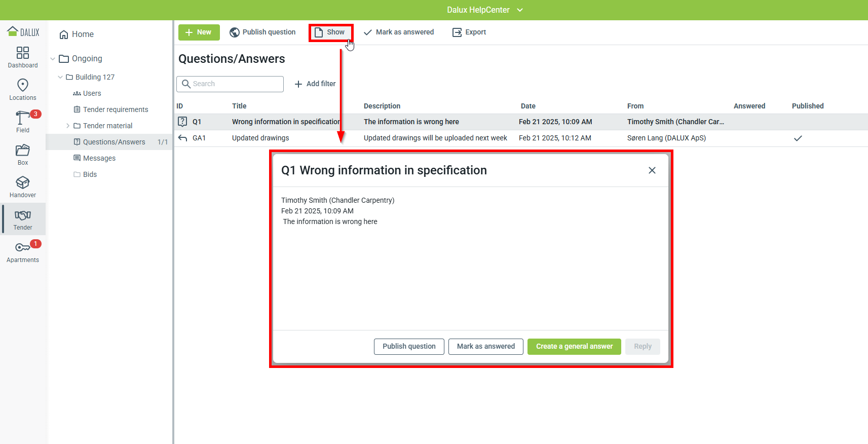Click the Home icon in navigation
The width and height of the screenshot is (868, 444).
pos(64,34)
